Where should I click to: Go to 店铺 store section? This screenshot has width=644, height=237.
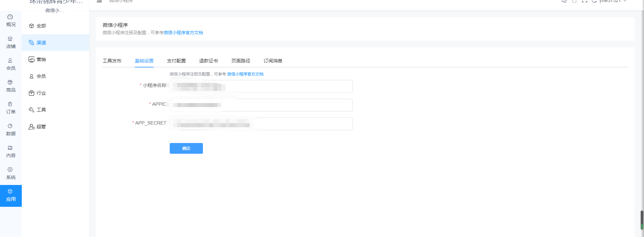11,43
